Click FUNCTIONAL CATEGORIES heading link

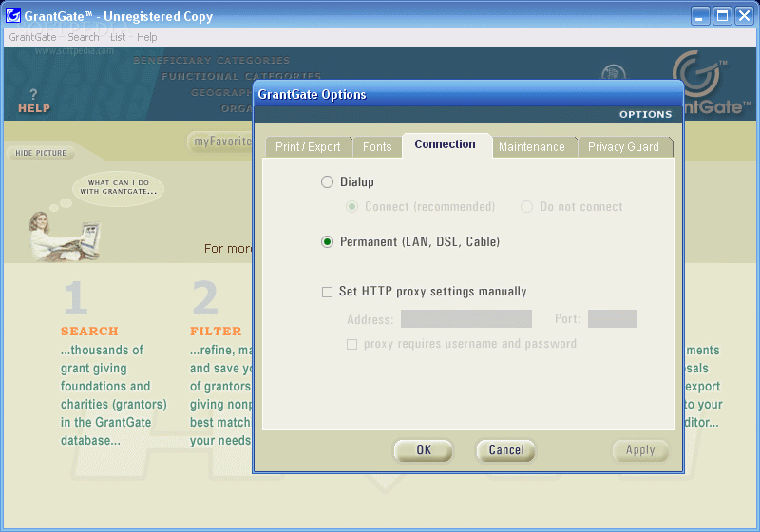[241, 77]
